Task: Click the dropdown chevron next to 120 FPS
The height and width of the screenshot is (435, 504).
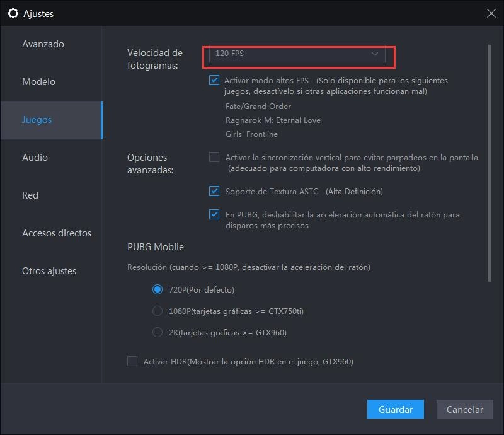Action: [x=374, y=54]
